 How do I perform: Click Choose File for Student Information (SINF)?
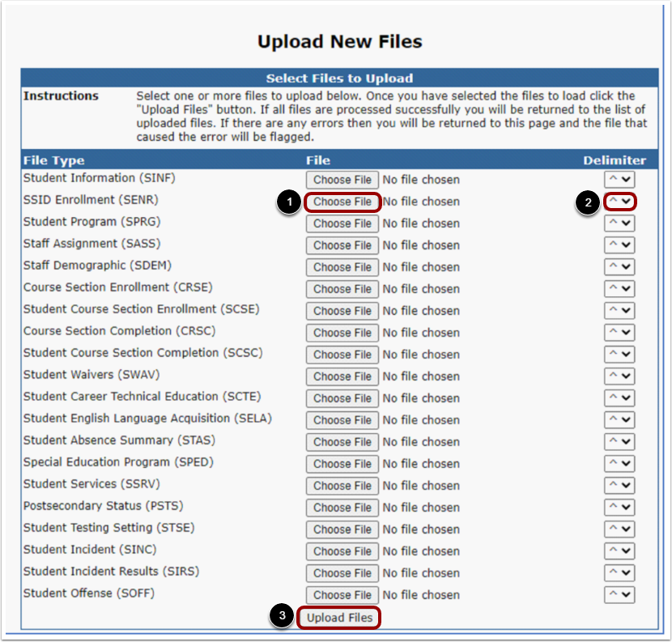coord(342,179)
